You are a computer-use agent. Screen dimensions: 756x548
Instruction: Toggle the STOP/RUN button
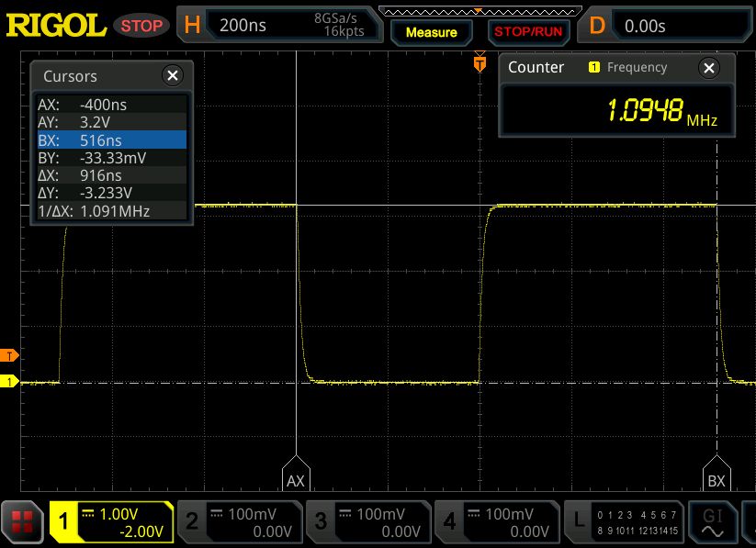tap(528, 32)
